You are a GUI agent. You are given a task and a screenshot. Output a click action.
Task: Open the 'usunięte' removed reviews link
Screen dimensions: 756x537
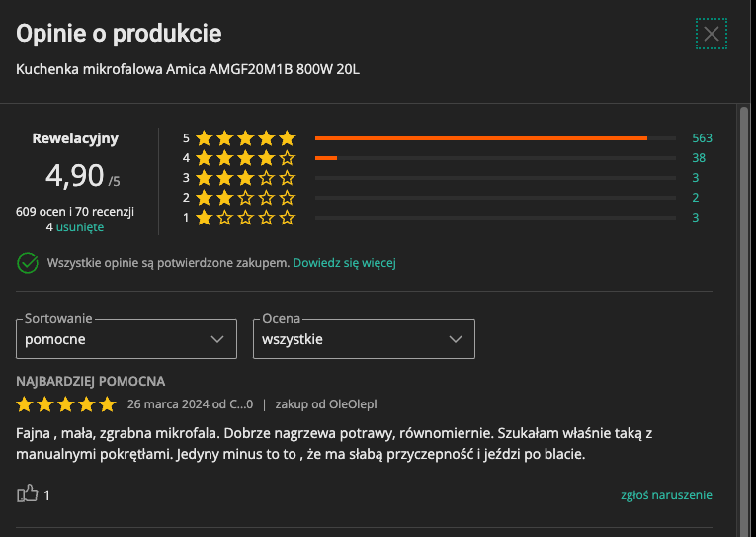click(80, 227)
